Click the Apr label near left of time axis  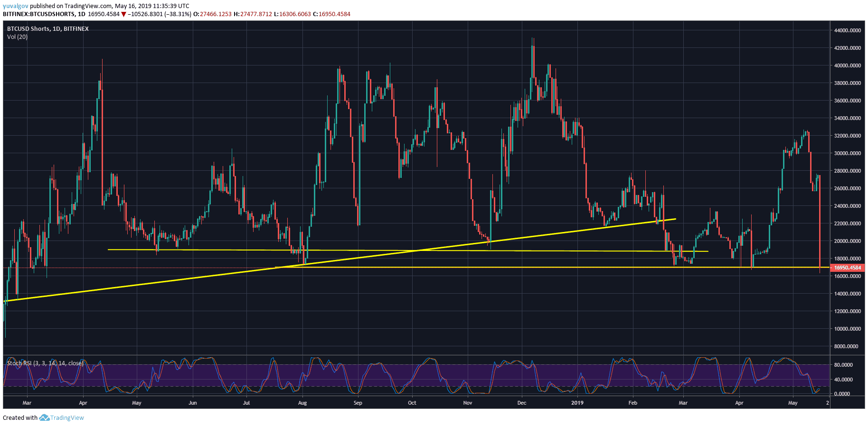[83, 403]
